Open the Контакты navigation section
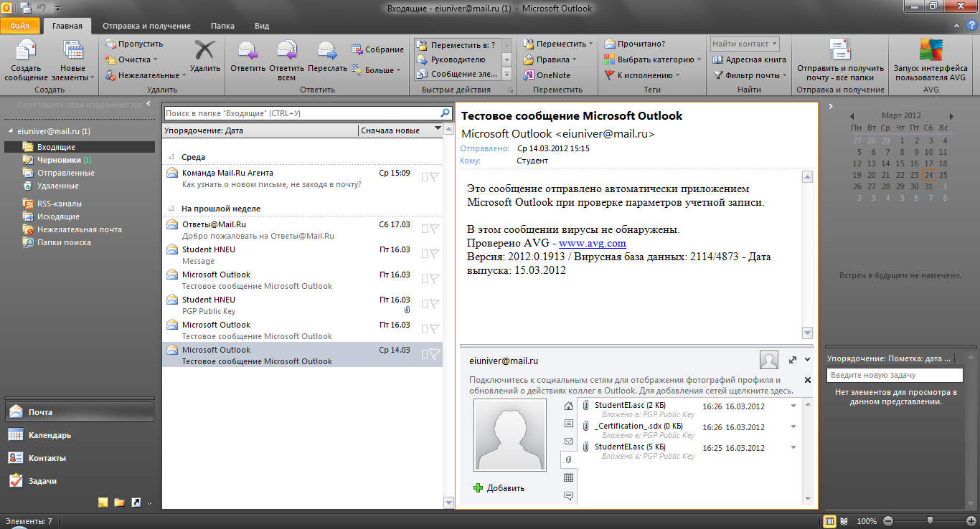This screenshot has width=980, height=529. tap(79, 458)
